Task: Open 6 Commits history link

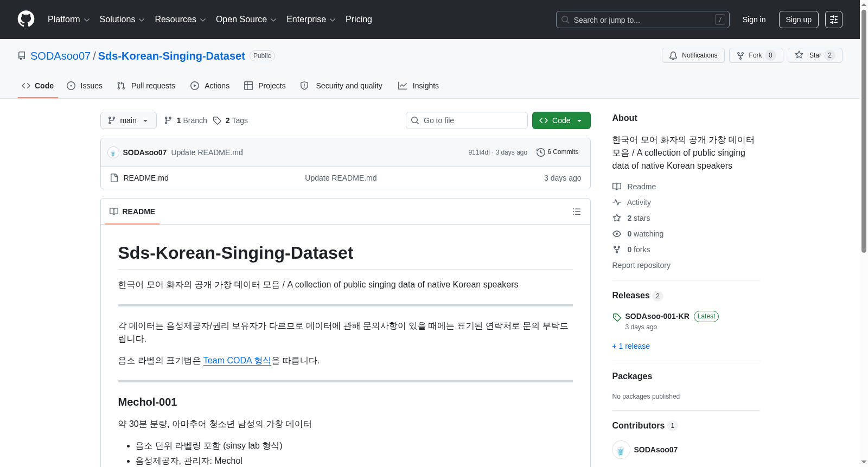Action: click(x=557, y=152)
